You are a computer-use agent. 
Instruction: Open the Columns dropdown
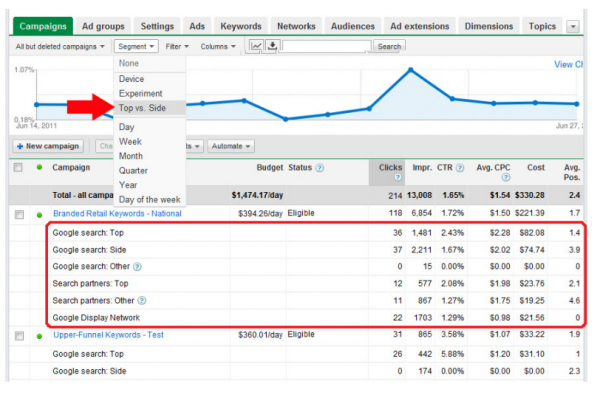[x=218, y=46]
